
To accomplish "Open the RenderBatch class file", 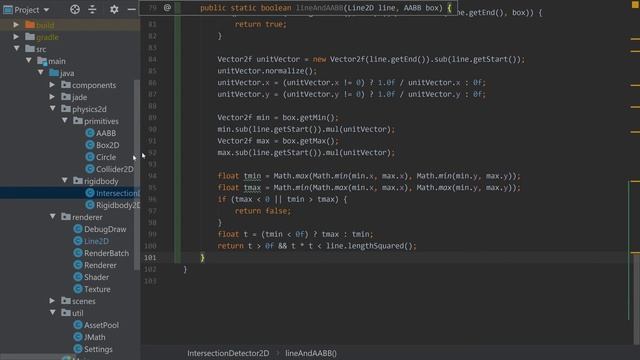I will tap(106, 253).
